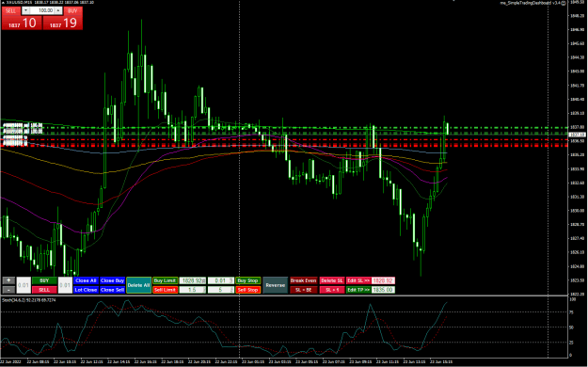Place a Buy Limit order
The height and width of the screenshot is (367, 588).
[165, 280]
